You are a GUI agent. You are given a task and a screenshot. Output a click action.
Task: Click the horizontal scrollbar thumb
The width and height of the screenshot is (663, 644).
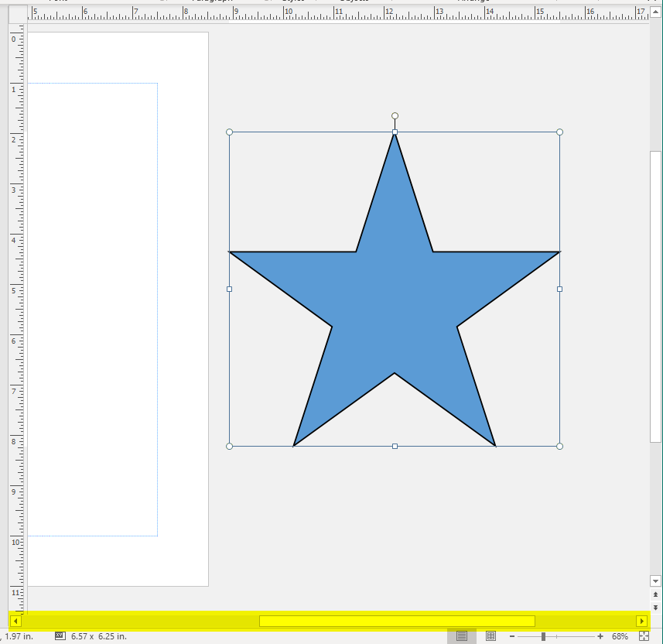(397, 621)
